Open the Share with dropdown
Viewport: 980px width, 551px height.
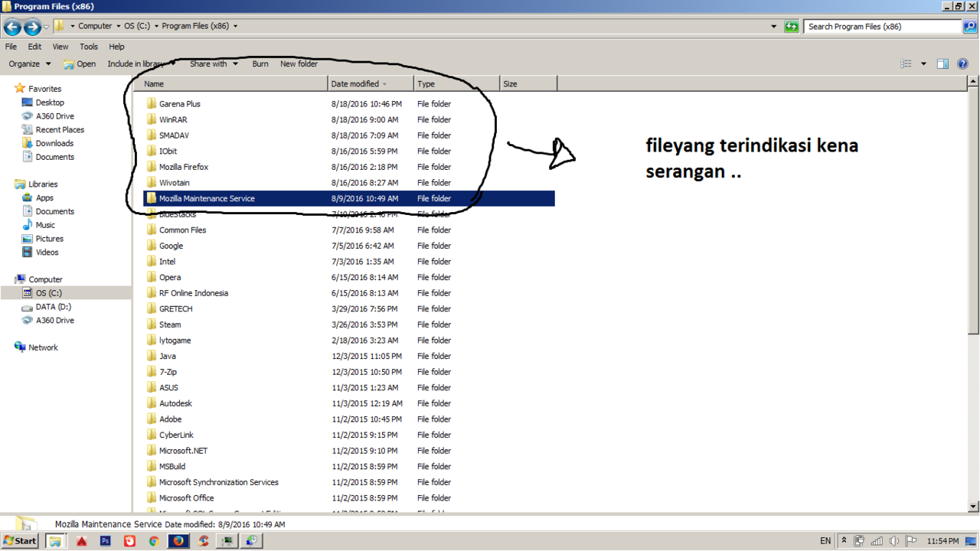214,64
